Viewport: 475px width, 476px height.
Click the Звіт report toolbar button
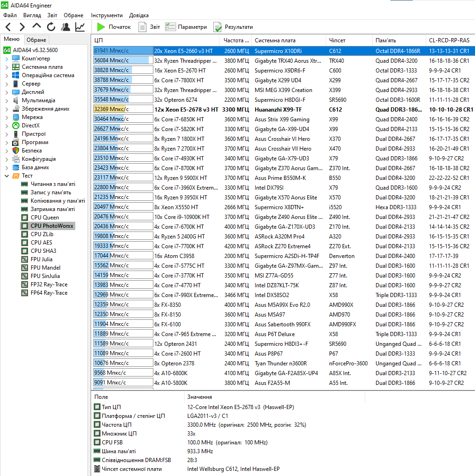pyautogui.click(x=149, y=27)
